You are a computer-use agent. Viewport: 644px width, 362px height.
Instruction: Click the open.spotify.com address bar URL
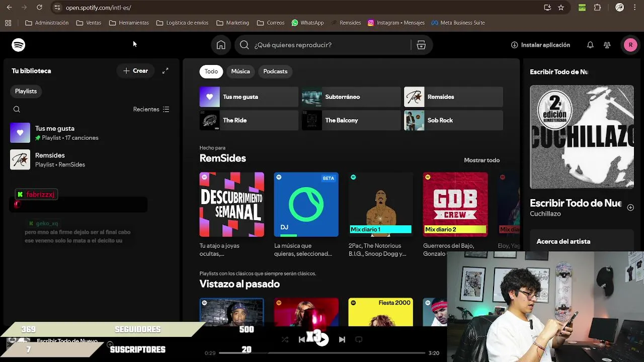pos(99,8)
